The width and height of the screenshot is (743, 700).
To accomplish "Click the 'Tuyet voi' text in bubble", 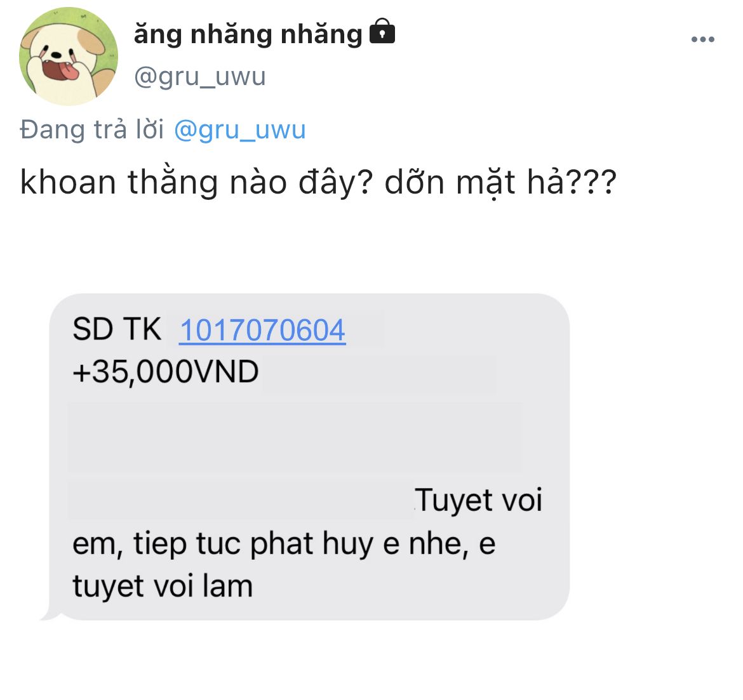I will (478, 499).
